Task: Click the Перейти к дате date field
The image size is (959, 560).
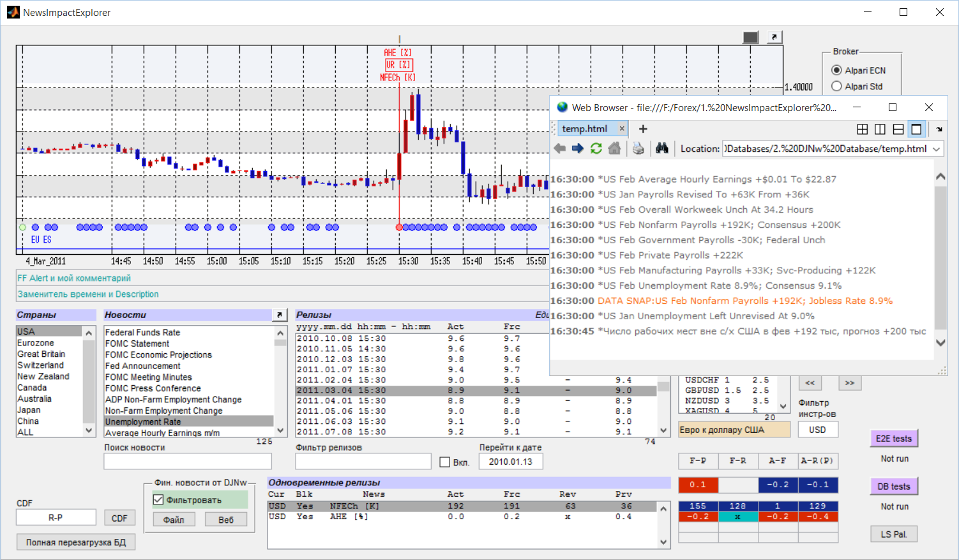Action: (511, 462)
